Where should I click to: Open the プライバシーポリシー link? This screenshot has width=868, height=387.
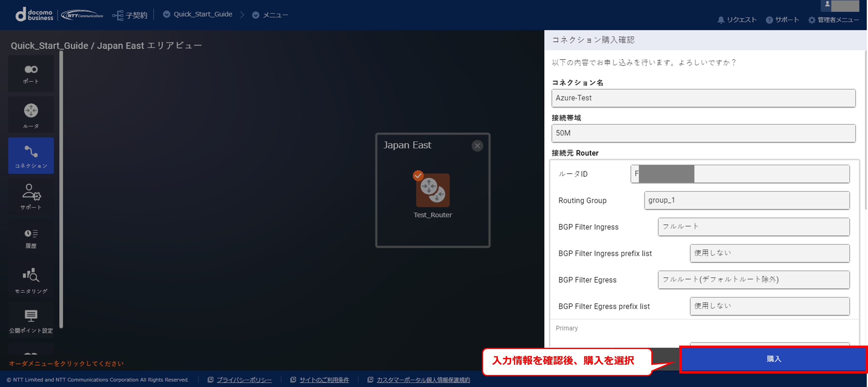pos(244,380)
